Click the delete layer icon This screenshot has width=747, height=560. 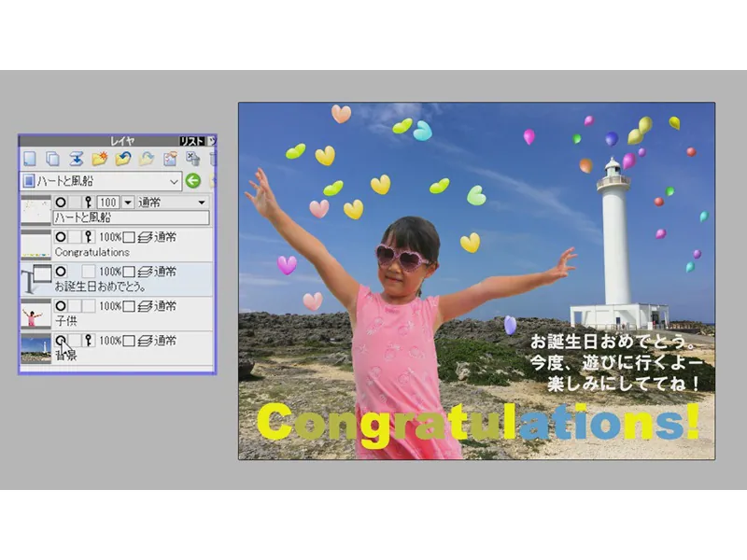tap(192, 159)
